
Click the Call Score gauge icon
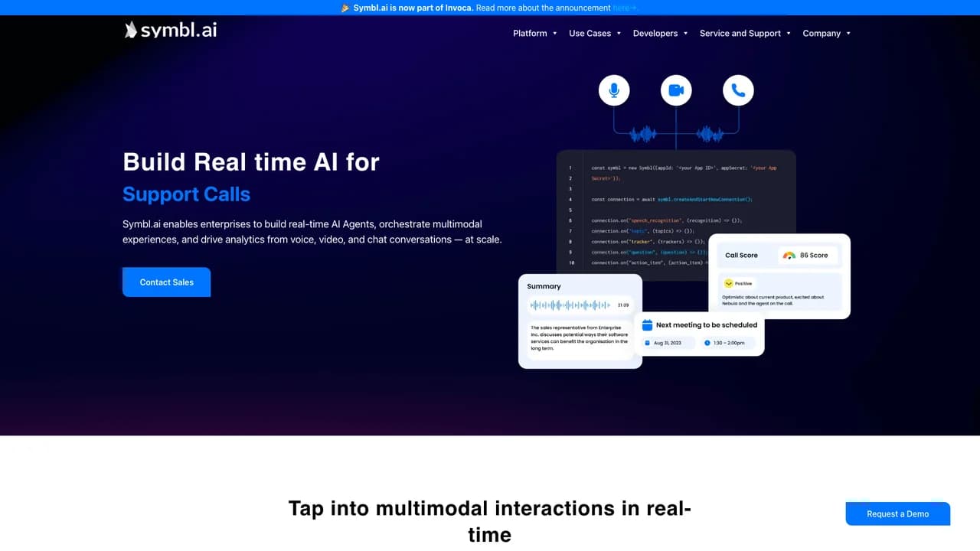pos(789,256)
